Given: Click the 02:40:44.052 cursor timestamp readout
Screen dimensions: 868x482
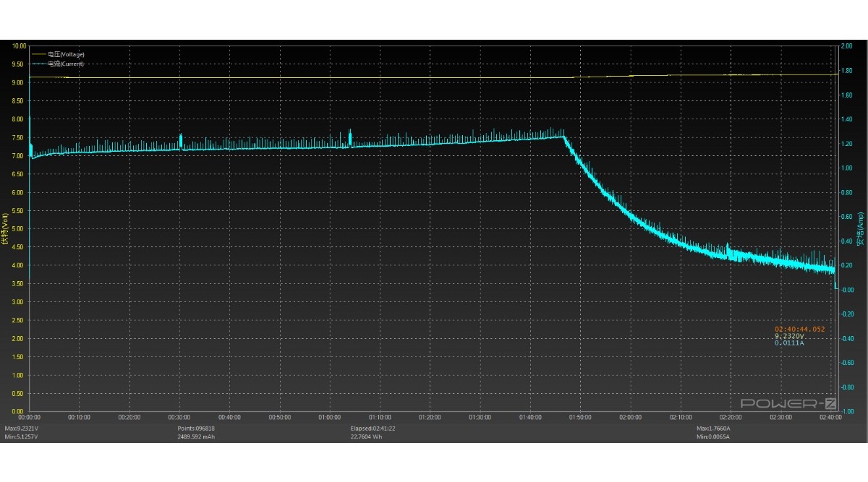Looking at the screenshot, I should coord(799,329).
